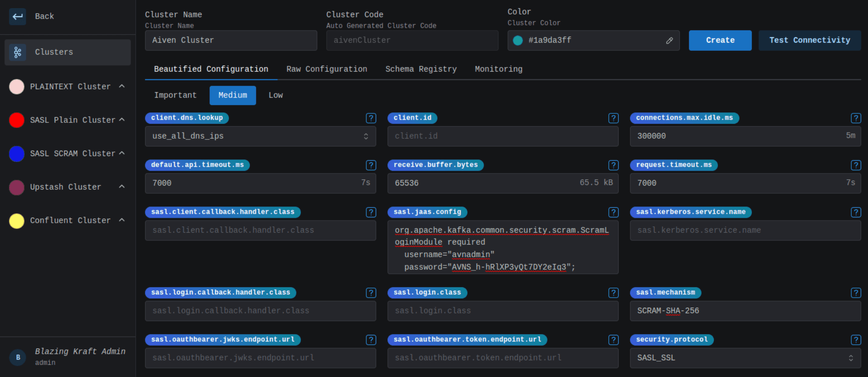Open help for request.timeout.ms
This screenshot has width=868, height=377.
(x=856, y=165)
